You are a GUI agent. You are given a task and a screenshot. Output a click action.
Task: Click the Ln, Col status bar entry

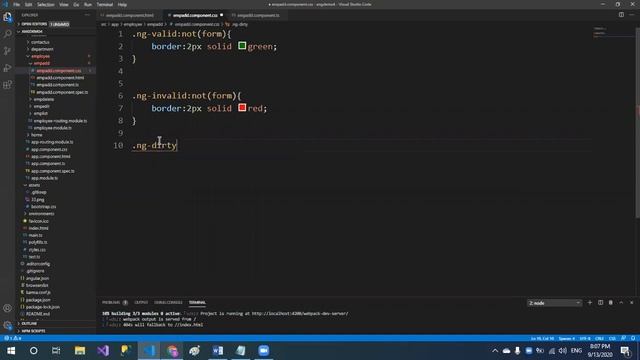coord(542,338)
